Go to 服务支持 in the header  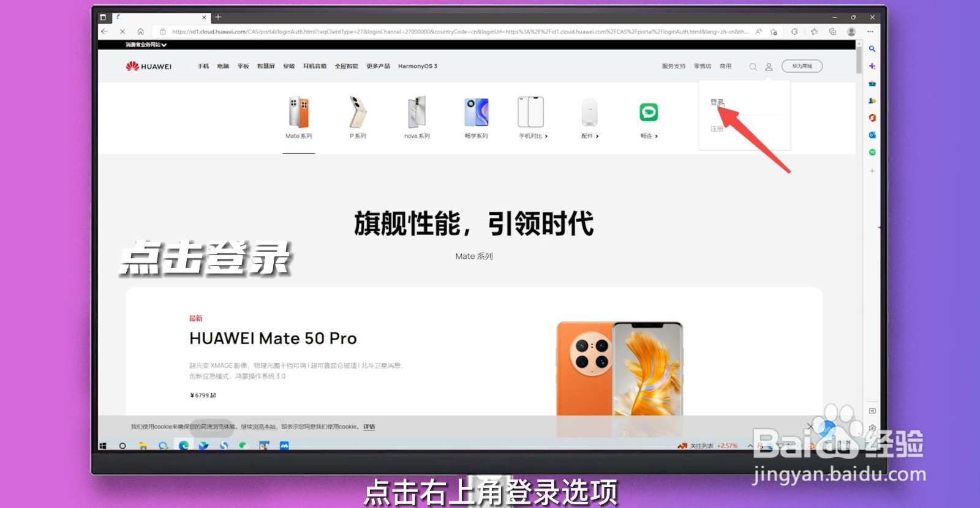click(674, 66)
